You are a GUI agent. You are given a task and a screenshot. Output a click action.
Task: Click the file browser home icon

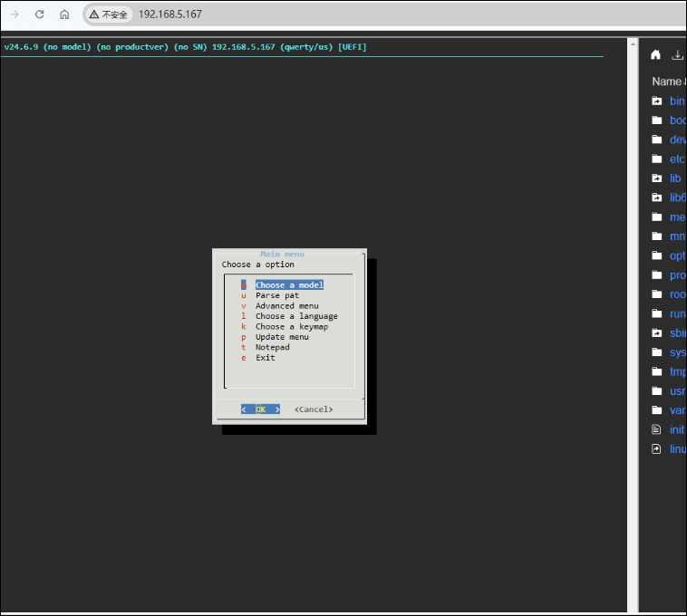tap(655, 54)
